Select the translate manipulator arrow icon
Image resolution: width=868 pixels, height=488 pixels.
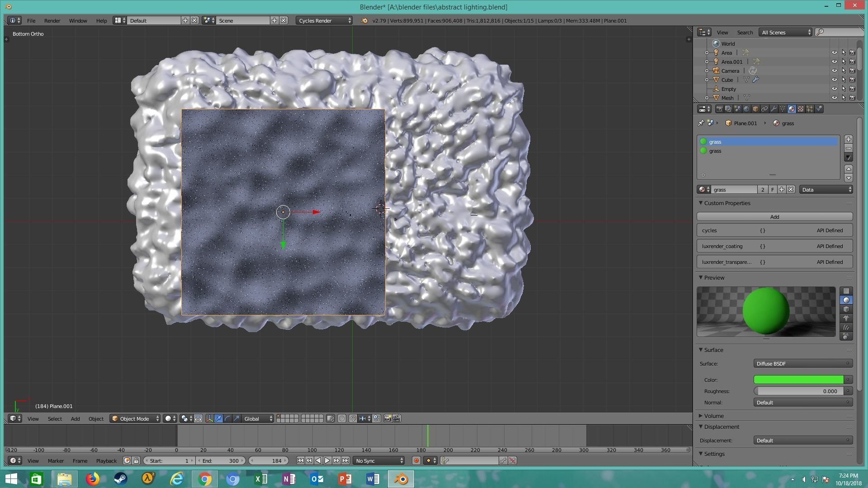(x=218, y=419)
